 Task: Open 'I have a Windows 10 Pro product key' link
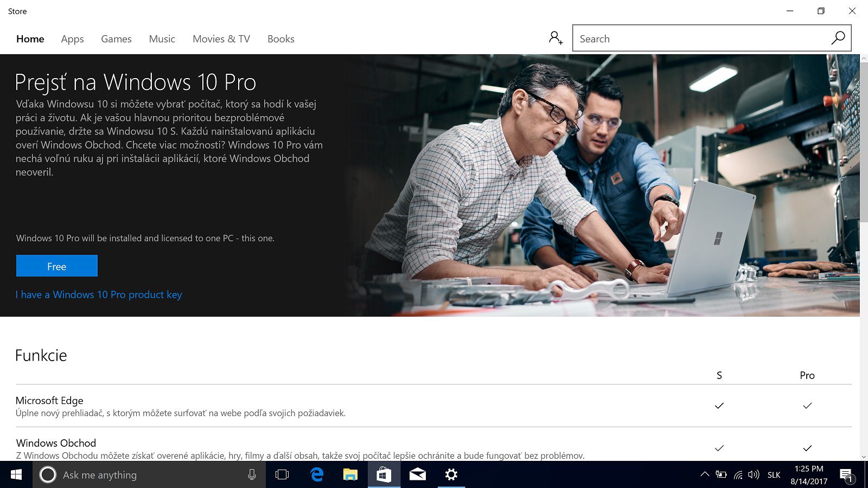click(x=99, y=294)
